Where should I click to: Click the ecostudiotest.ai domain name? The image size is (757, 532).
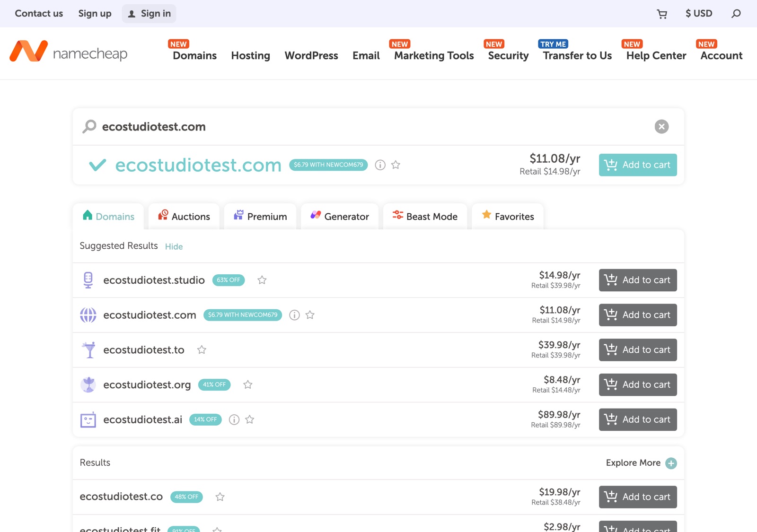point(143,419)
